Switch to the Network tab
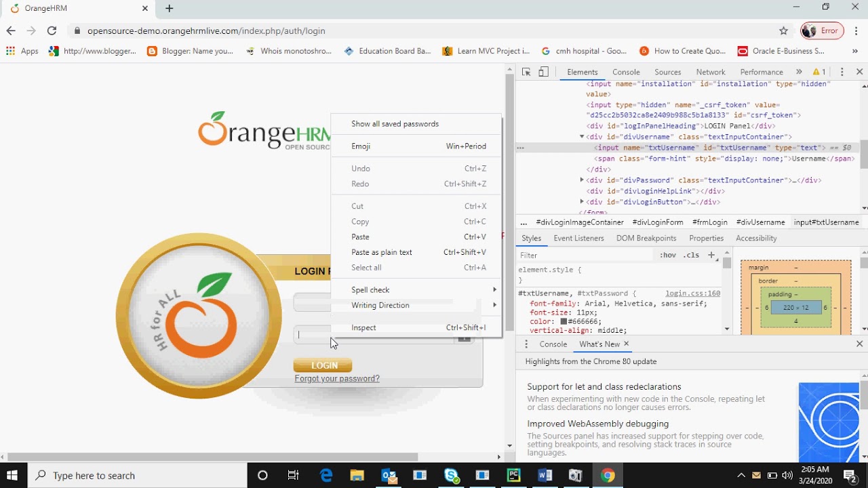868x488 pixels. tap(711, 72)
